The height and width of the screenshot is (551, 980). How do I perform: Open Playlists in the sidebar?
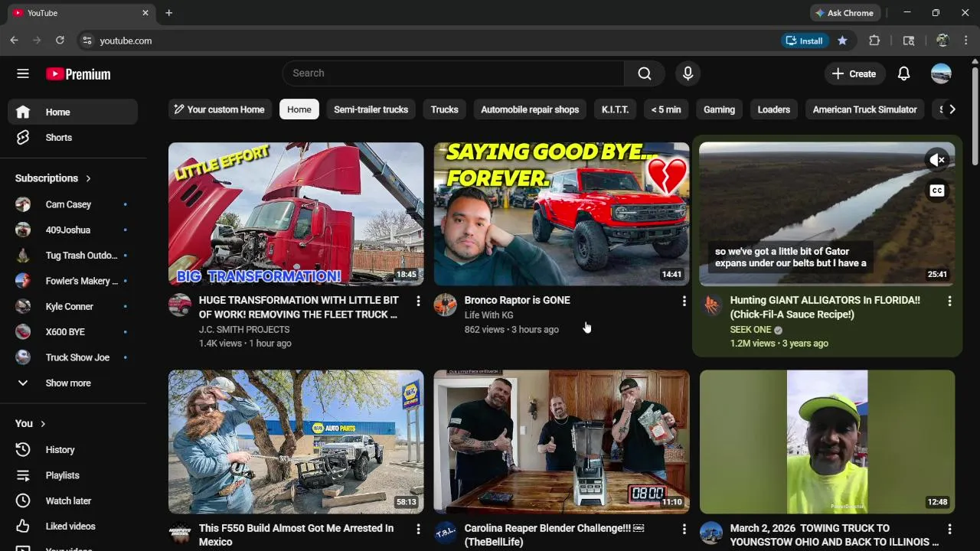[x=73, y=475]
